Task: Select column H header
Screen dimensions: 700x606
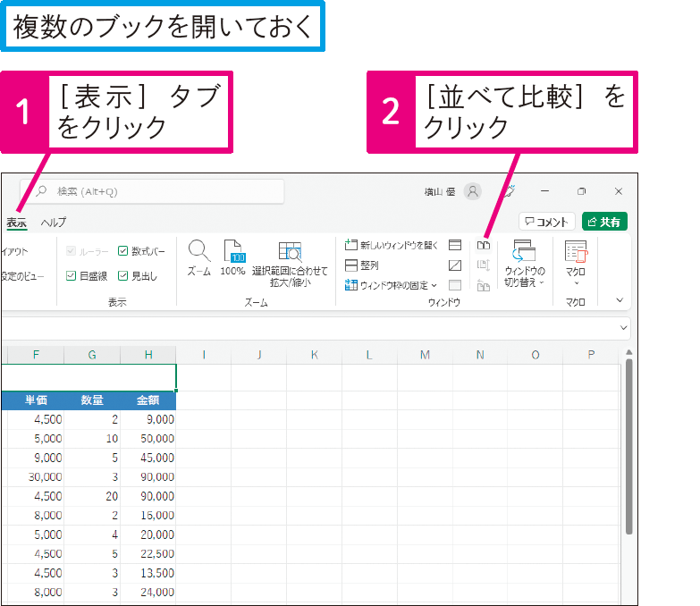Action: [148, 355]
